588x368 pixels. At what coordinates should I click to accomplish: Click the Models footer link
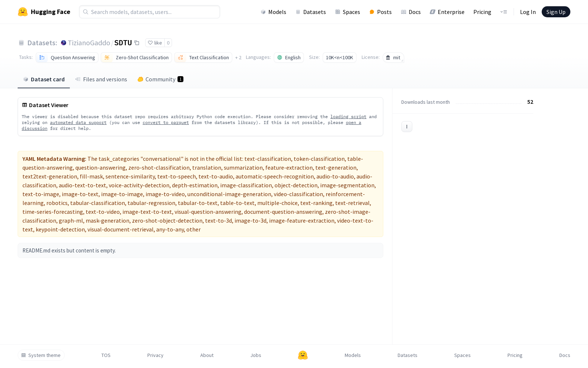click(353, 355)
